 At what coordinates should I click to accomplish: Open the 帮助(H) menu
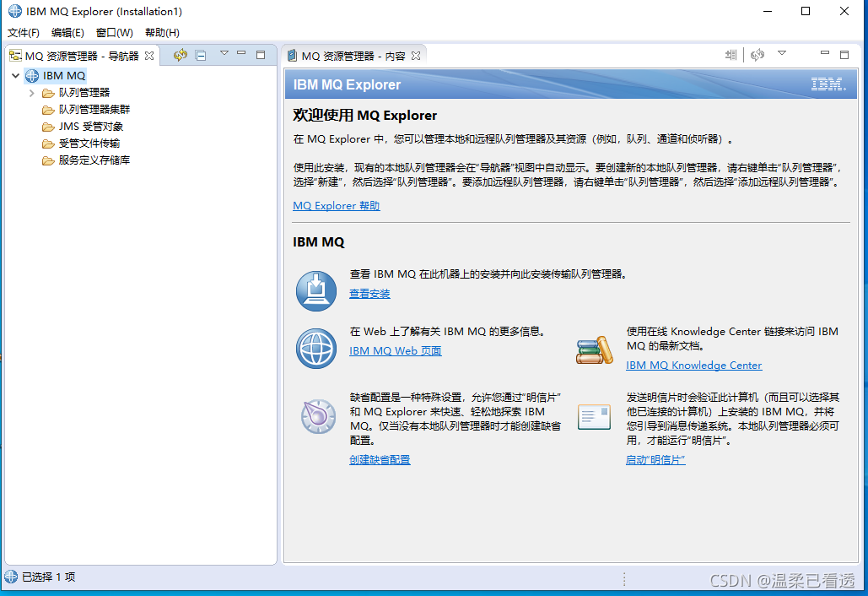point(162,33)
